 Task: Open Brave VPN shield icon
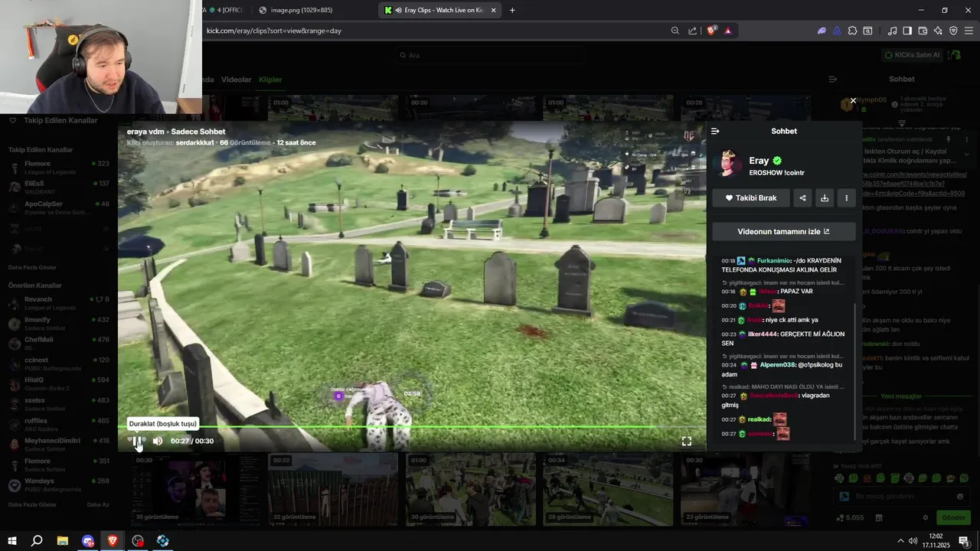(x=953, y=31)
